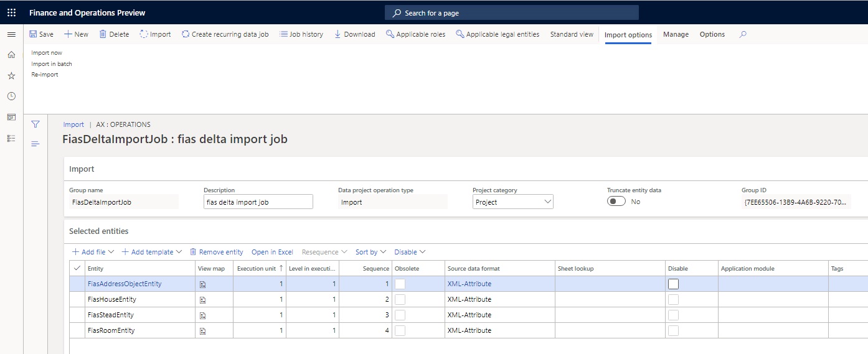The width and height of the screenshot is (868, 354).
Task: Open FiasAddressObjectEntity link
Action: (125, 284)
